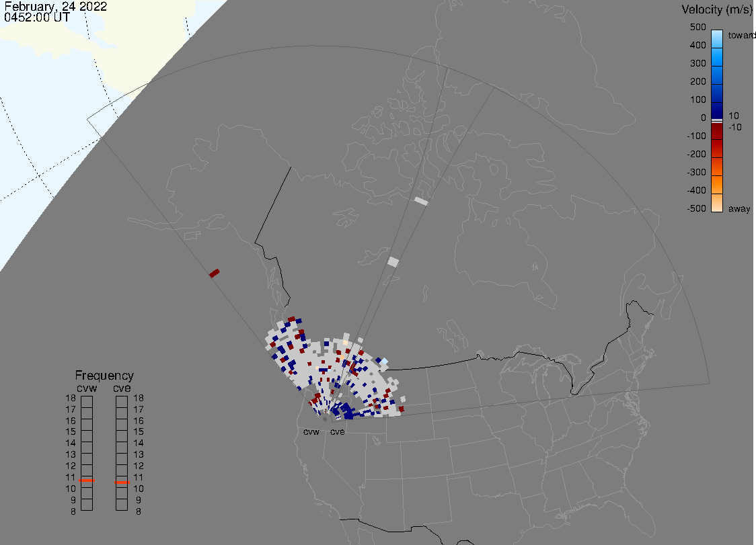The image size is (756, 545).
Task: Pick the medium blue swatch between 200 and 300
Action: click(717, 75)
